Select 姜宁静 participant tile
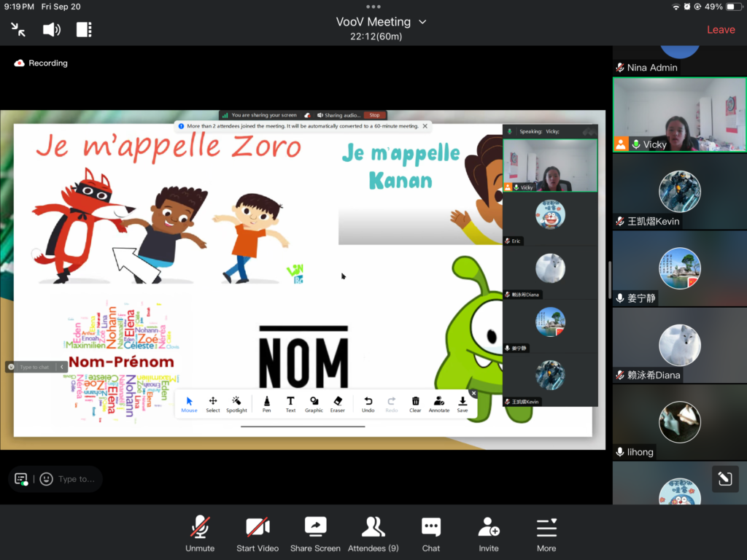 679,268
